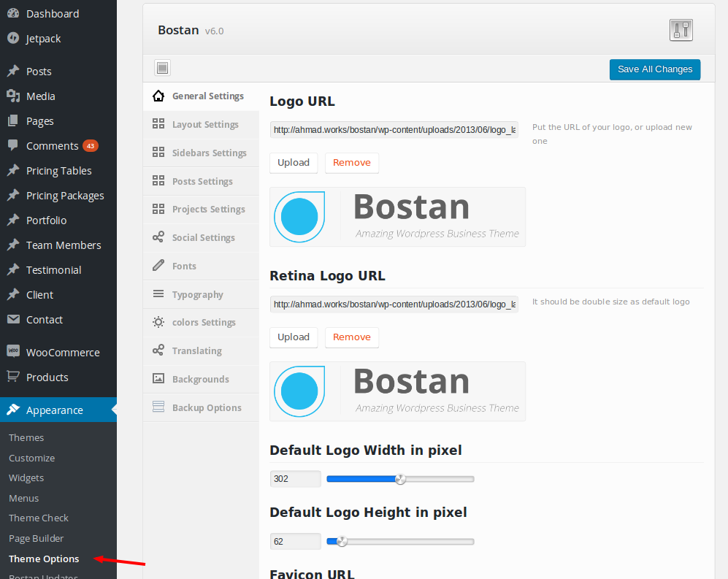The height and width of the screenshot is (579, 728).
Task: Remove the current Logo URL image
Action: [x=351, y=163]
